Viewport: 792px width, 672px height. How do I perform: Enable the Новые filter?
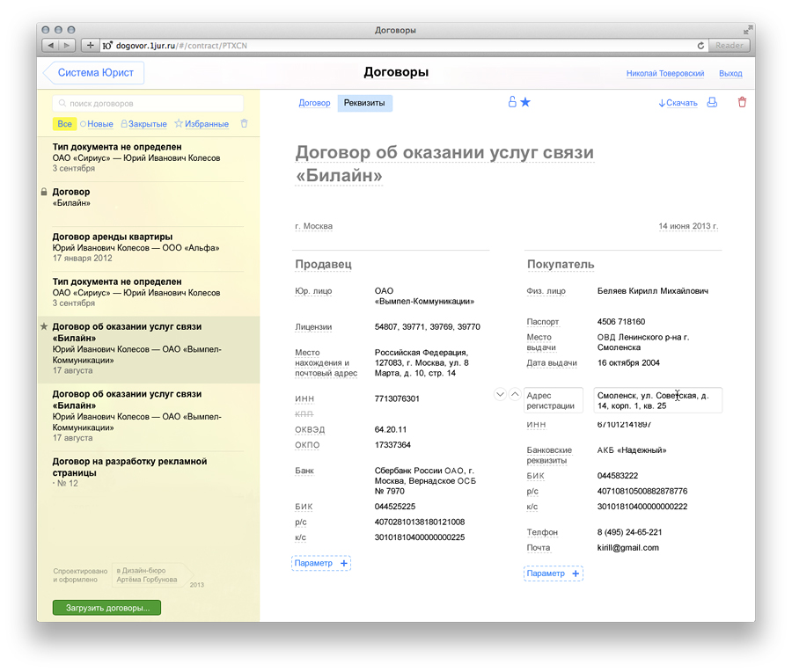[97, 123]
